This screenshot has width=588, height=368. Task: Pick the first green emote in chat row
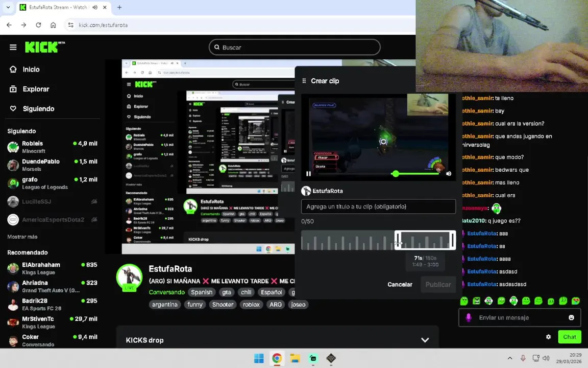click(464, 301)
